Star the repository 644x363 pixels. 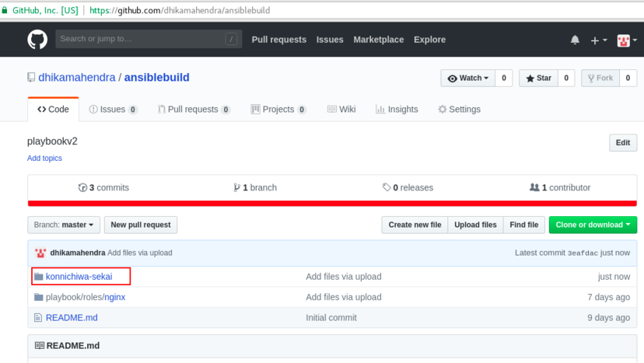click(538, 78)
